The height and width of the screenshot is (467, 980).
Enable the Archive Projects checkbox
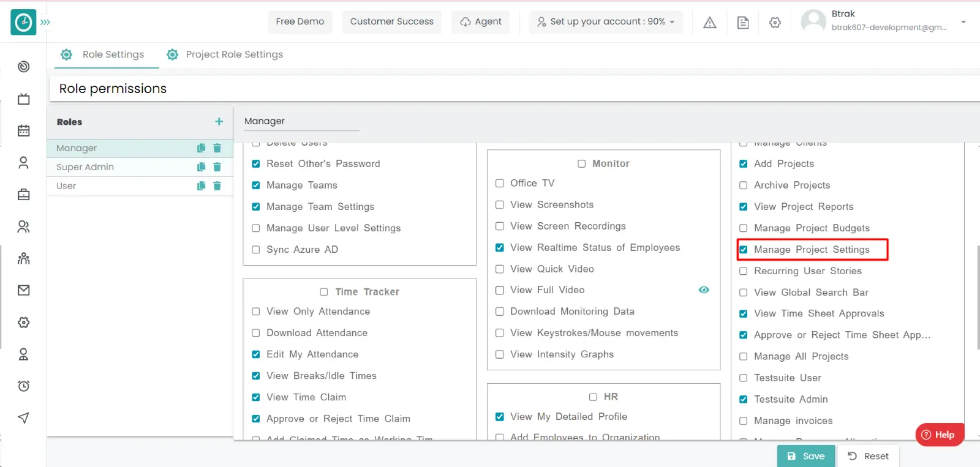pyautogui.click(x=744, y=185)
